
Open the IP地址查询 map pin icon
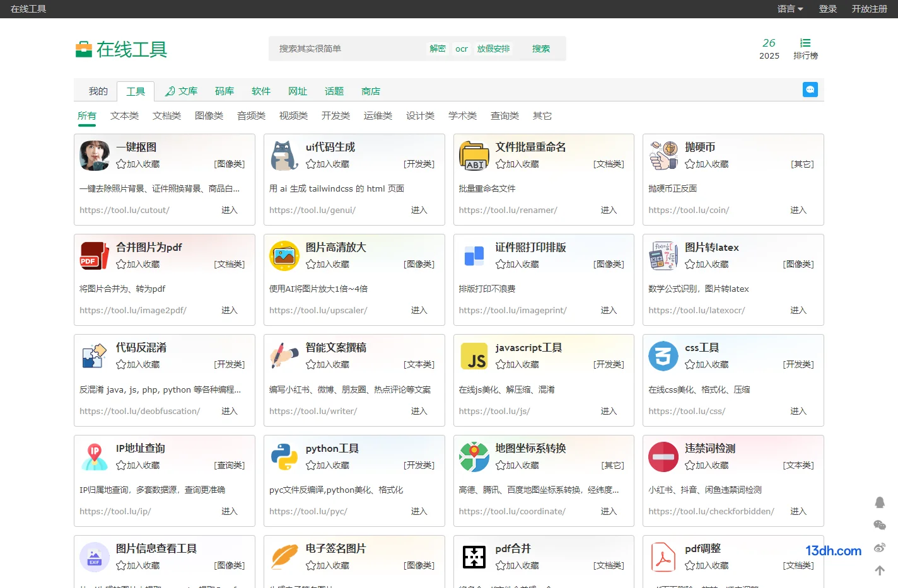(x=95, y=456)
